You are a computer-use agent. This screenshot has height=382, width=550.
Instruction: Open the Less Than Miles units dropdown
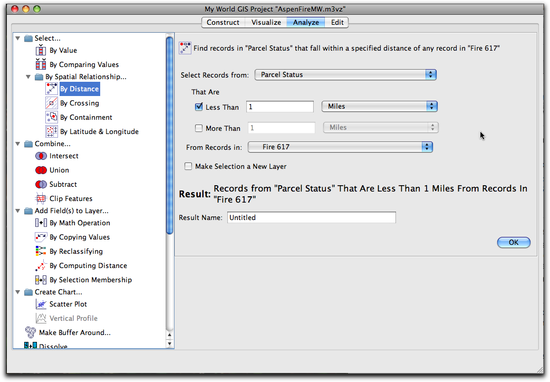pyautogui.click(x=380, y=106)
